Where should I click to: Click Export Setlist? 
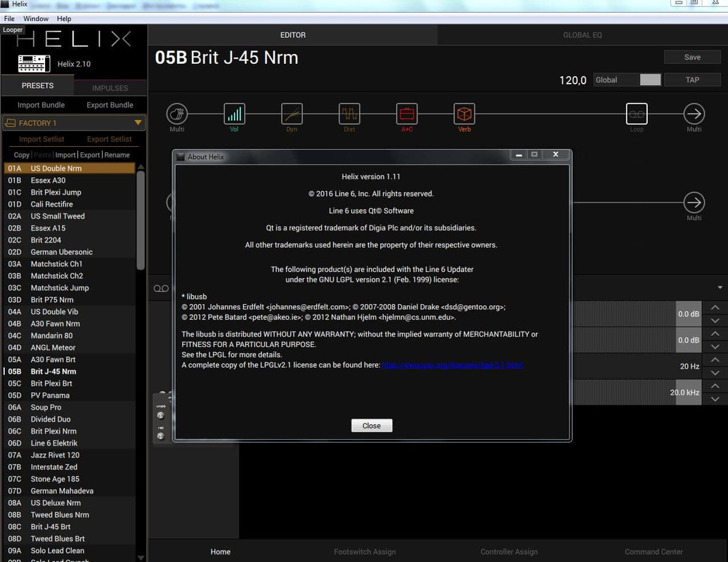(x=110, y=139)
